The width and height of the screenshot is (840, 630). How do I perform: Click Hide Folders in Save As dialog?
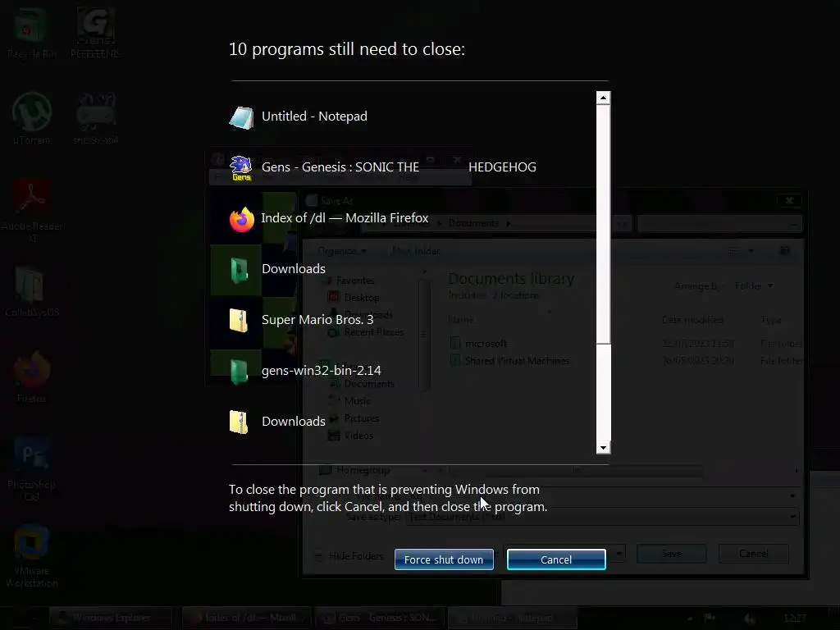[349, 556]
